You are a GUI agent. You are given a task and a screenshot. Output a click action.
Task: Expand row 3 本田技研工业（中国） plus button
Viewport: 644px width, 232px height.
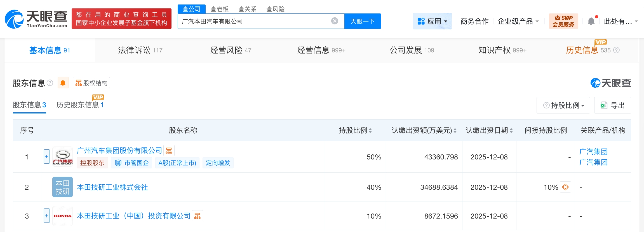click(47, 216)
